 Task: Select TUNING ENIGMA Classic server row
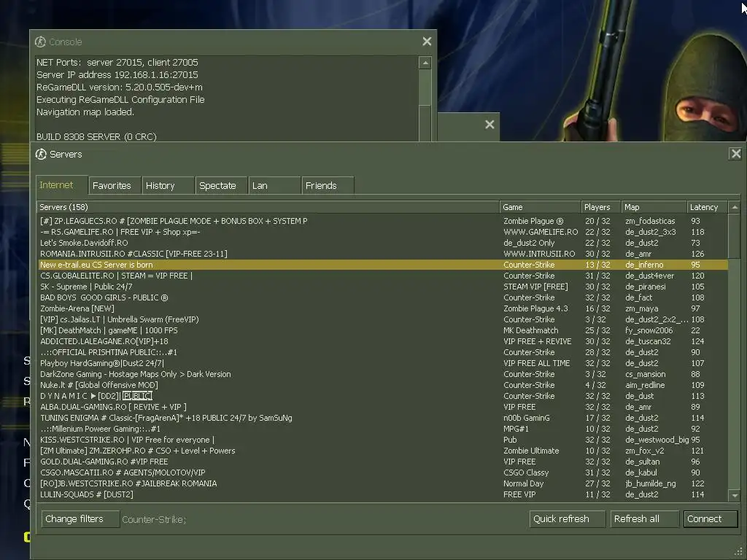(383, 418)
